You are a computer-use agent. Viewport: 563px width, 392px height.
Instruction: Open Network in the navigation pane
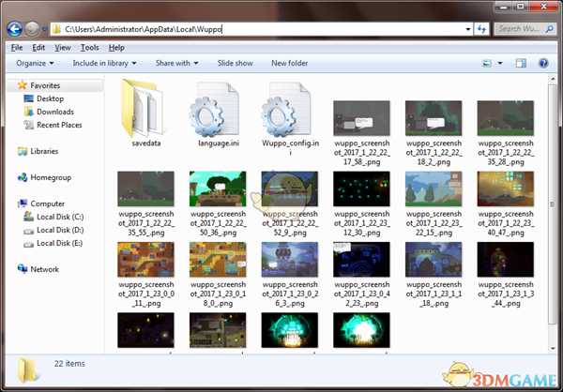(x=44, y=269)
